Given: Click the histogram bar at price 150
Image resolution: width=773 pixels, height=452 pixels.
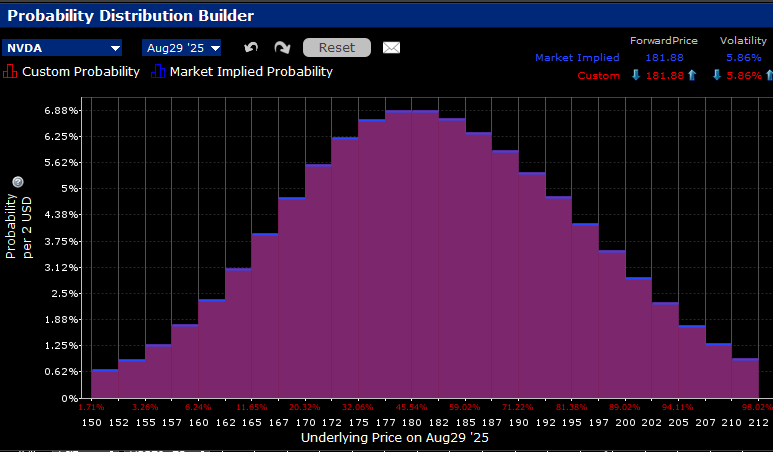Looking at the screenshot, I should pyautogui.click(x=104, y=383).
